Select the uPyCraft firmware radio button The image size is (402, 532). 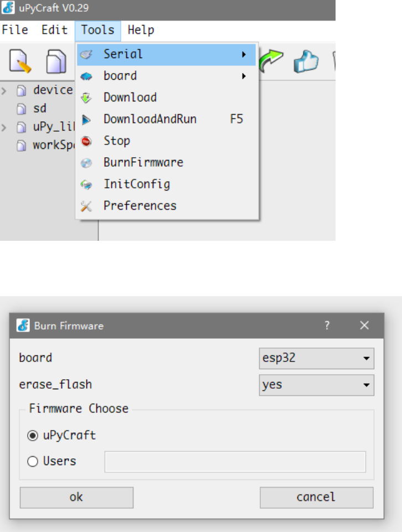click(33, 435)
